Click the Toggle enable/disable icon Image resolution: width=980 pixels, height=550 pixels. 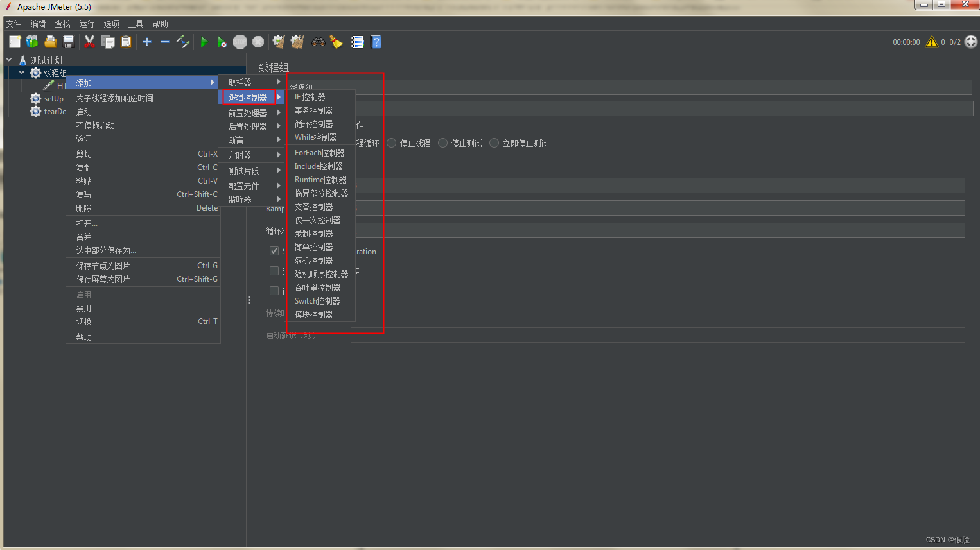tap(183, 42)
